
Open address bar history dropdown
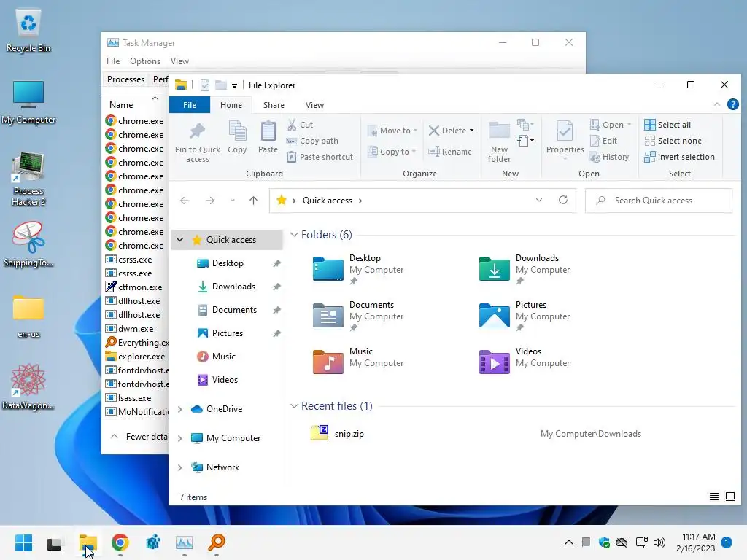[539, 200]
